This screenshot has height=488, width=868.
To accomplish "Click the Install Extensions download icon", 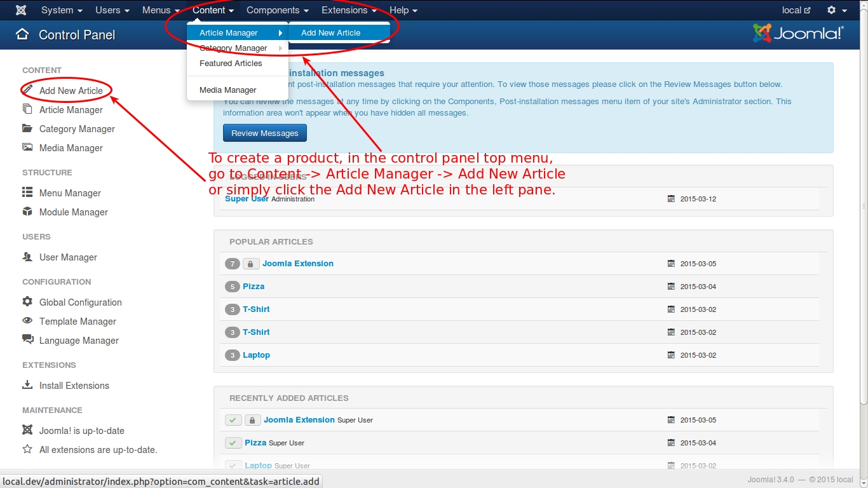I will [x=27, y=385].
